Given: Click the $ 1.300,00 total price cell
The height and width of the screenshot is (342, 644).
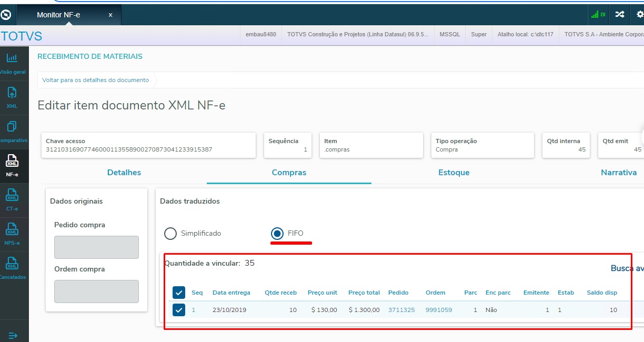Looking at the screenshot, I should (364, 310).
